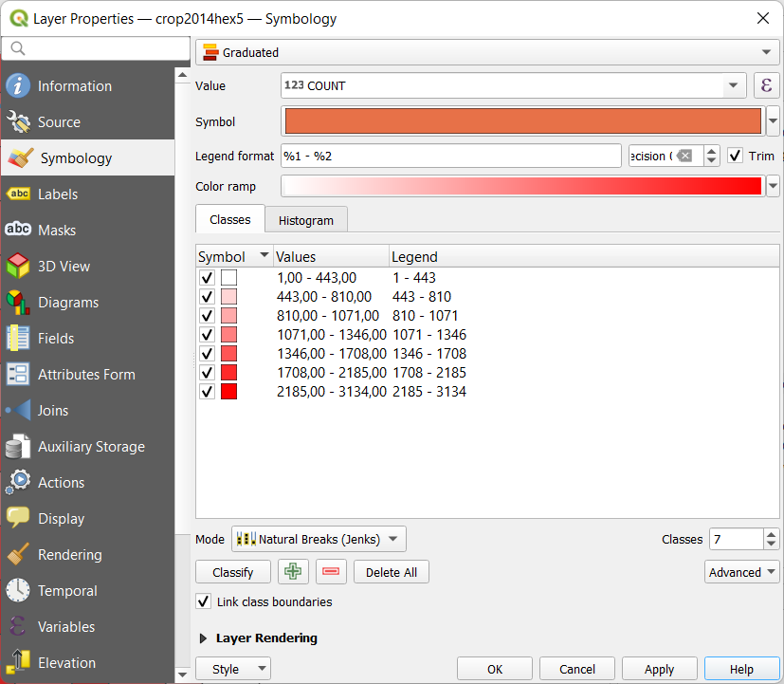Open the Labels section in sidebar
Viewport: 784px width, 684px height.
(x=57, y=194)
